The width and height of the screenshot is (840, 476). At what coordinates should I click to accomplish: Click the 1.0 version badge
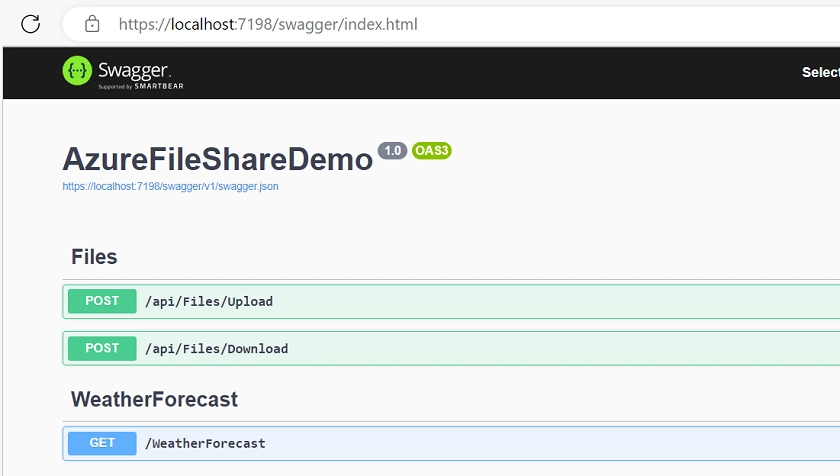393,151
